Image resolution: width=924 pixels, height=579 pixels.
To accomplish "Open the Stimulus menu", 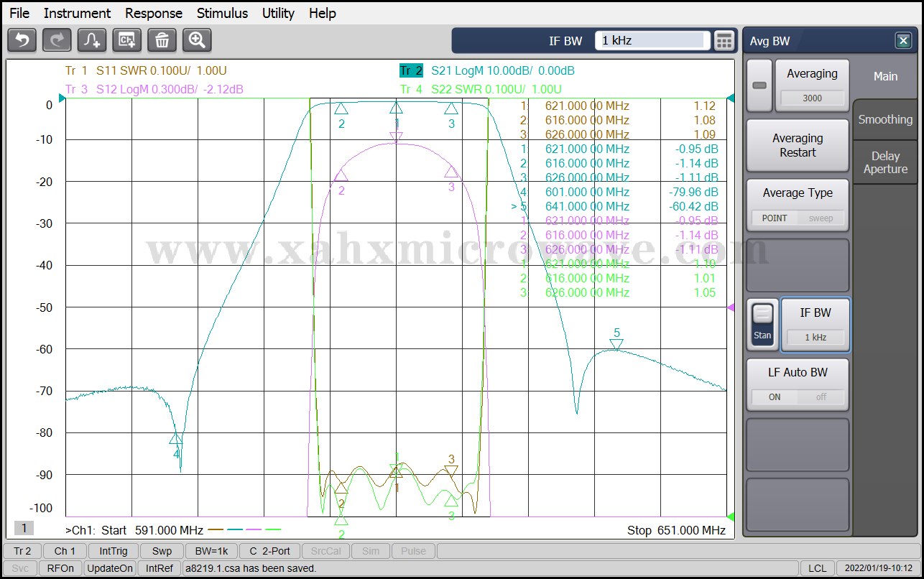I will coord(222,13).
